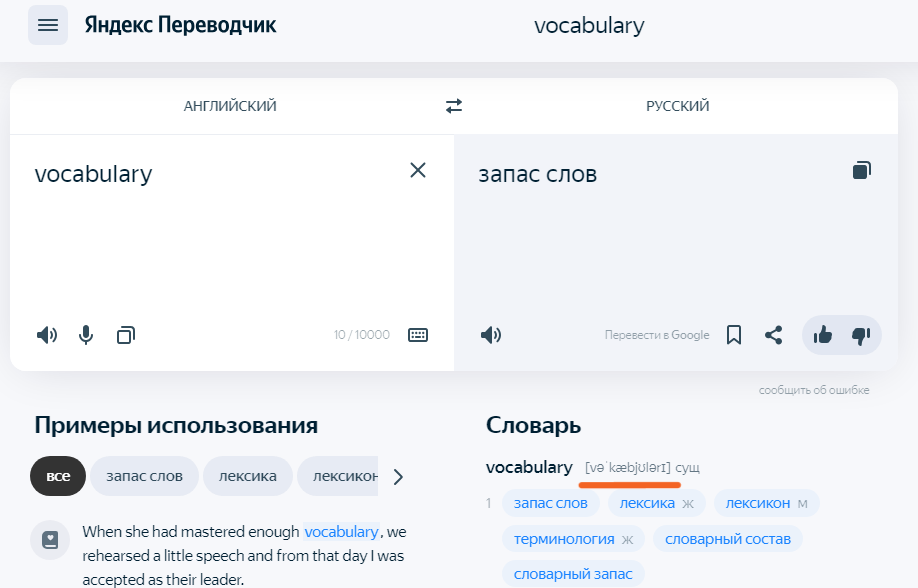Play source text pronunciation
This screenshot has width=918, height=588.
pos(47,335)
